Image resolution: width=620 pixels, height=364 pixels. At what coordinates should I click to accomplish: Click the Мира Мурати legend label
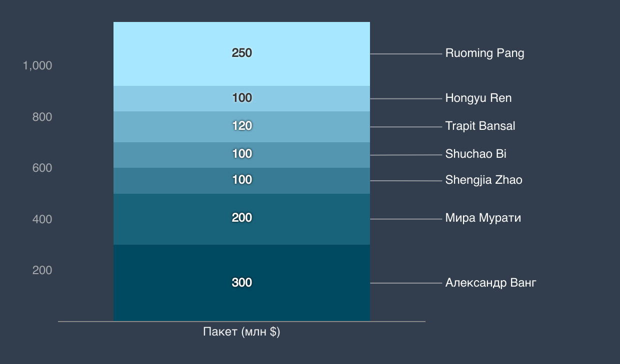(x=483, y=219)
